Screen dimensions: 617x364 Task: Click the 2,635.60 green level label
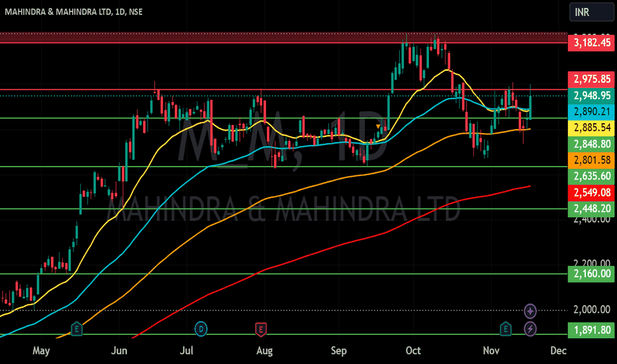(x=591, y=176)
